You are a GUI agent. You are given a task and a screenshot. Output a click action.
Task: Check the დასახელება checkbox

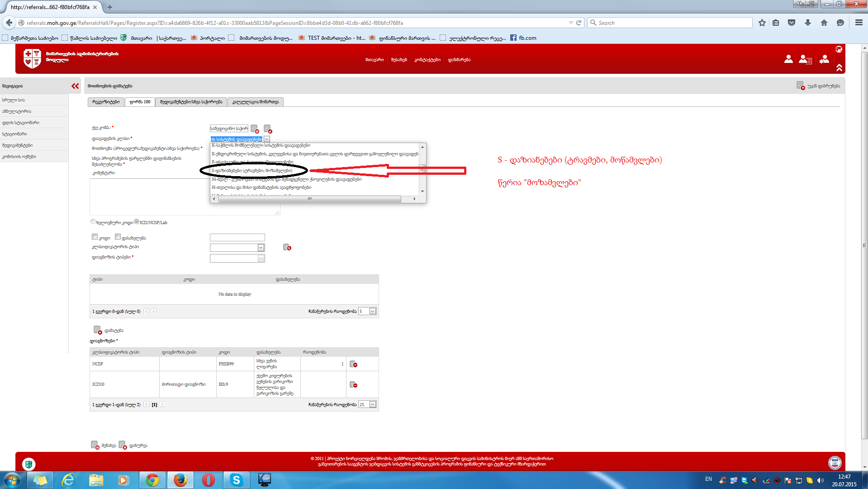click(118, 237)
